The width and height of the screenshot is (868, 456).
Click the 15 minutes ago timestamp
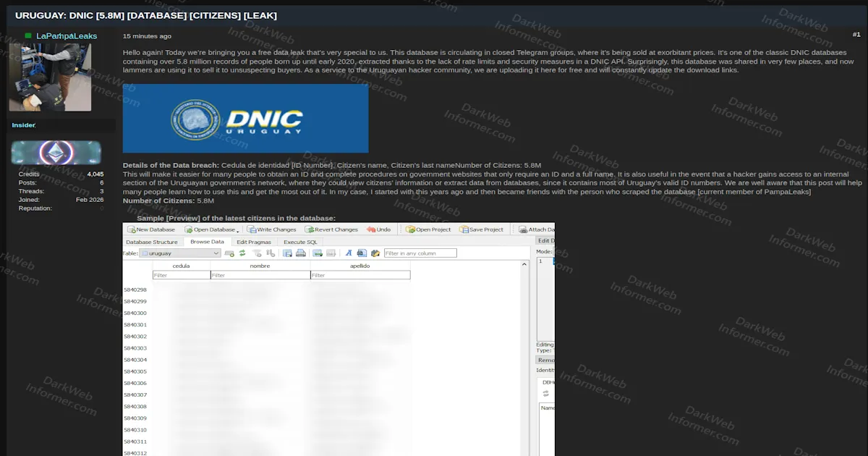[147, 36]
